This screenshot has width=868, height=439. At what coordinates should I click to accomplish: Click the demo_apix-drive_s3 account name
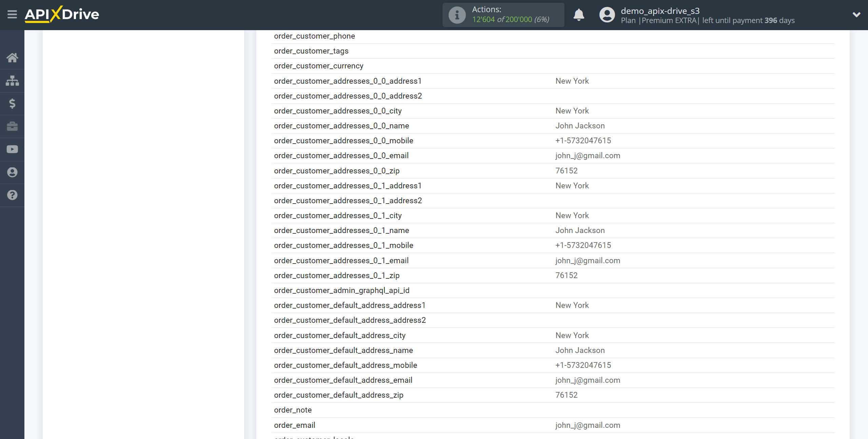(660, 11)
